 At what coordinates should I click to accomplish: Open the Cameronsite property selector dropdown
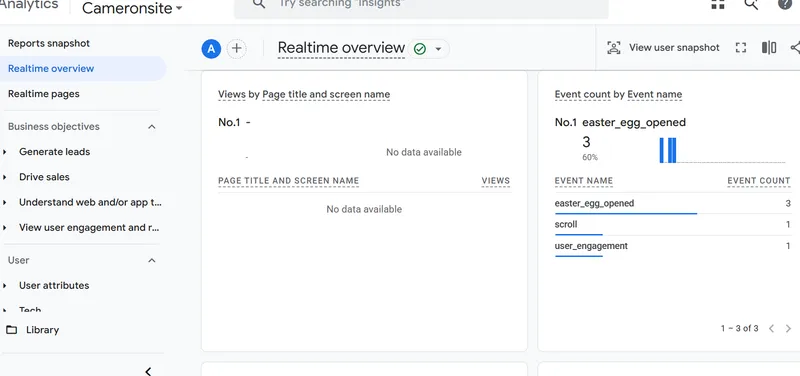(x=132, y=8)
